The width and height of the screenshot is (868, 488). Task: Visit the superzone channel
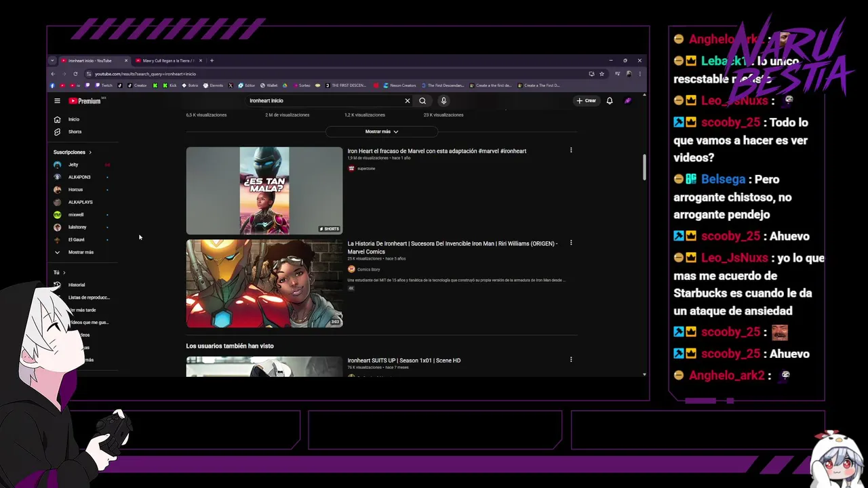366,168
